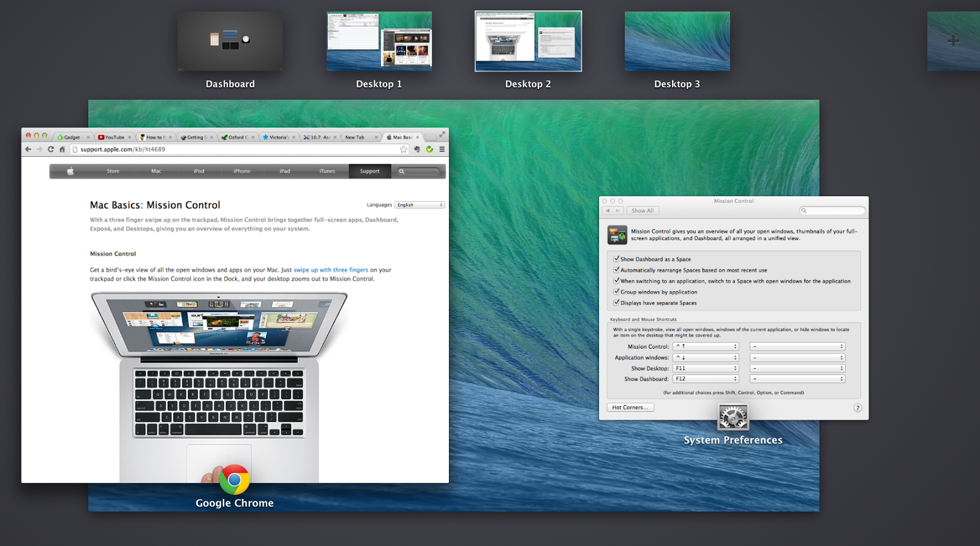Click the System Preferences search field
Screen dimensions: 980x546
[x=832, y=210]
